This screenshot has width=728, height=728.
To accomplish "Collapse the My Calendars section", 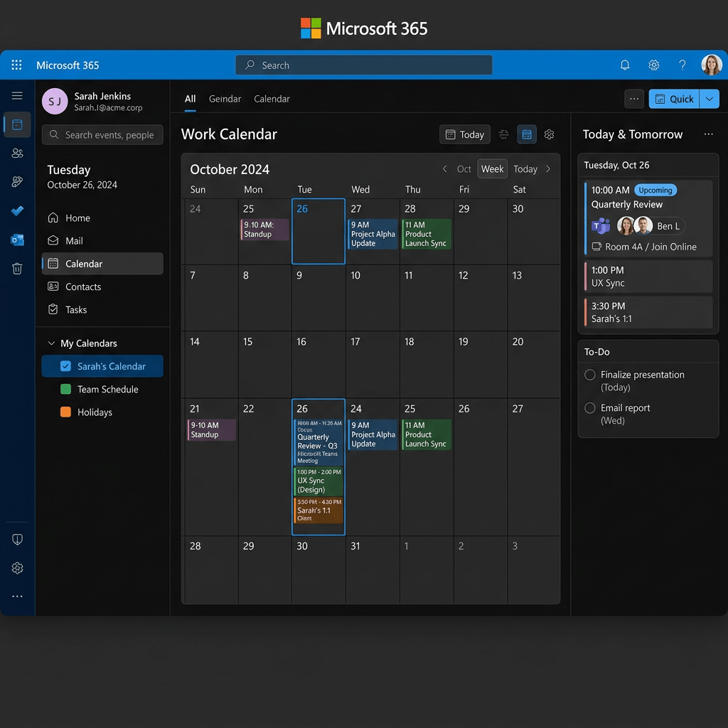I will (x=51, y=343).
